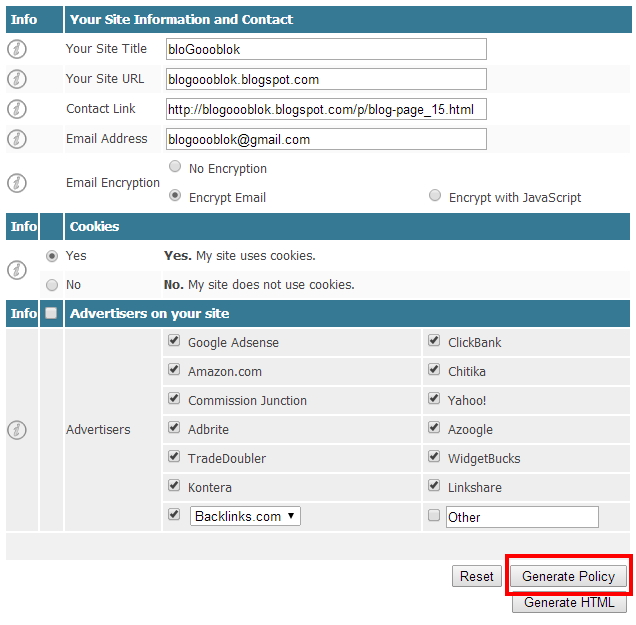
Task: Click info icon beside Your Site Title
Action: click(x=17, y=49)
